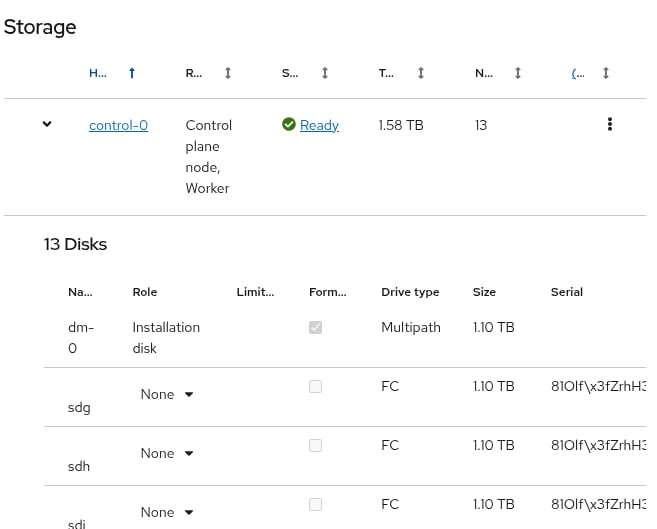Image resolution: width=657 pixels, height=529 pixels.
Task: Open kebab actions menu for control-0
Action: click(610, 124)
